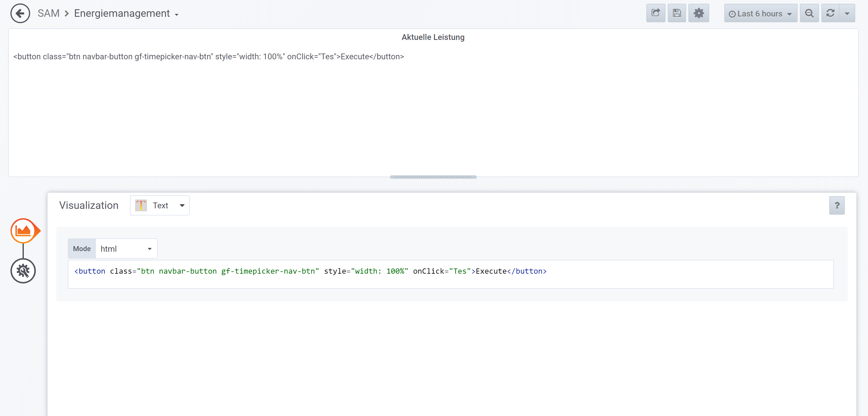The width and height of the screenshot is (868, 416).
Task: Click the zoom out magnifier icon
Action: (809, 14)
